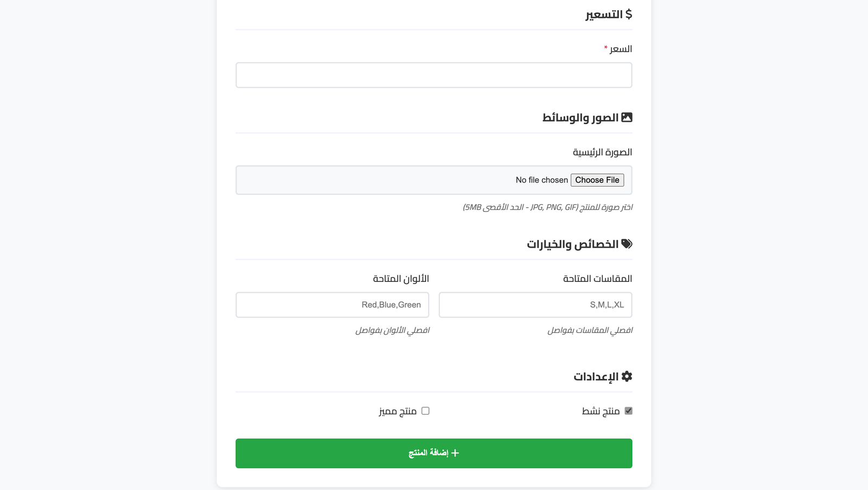Focus the السعر price input field
The height and width of the screenshot is (490, 868).
coord(433,75)
